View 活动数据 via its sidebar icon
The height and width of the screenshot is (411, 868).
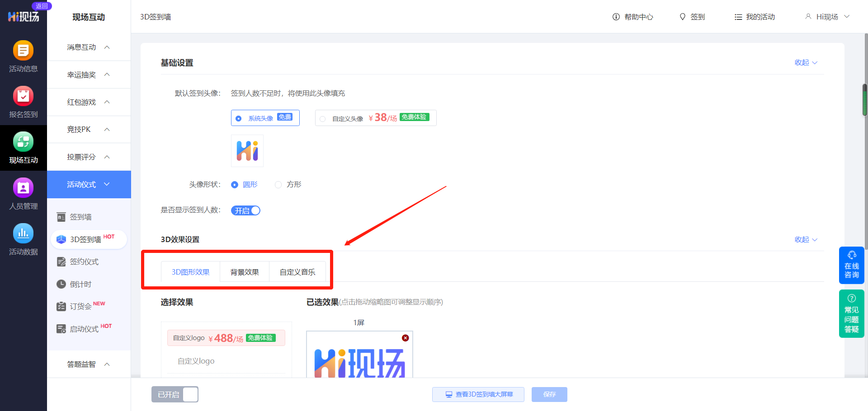(x=23, y=238)
